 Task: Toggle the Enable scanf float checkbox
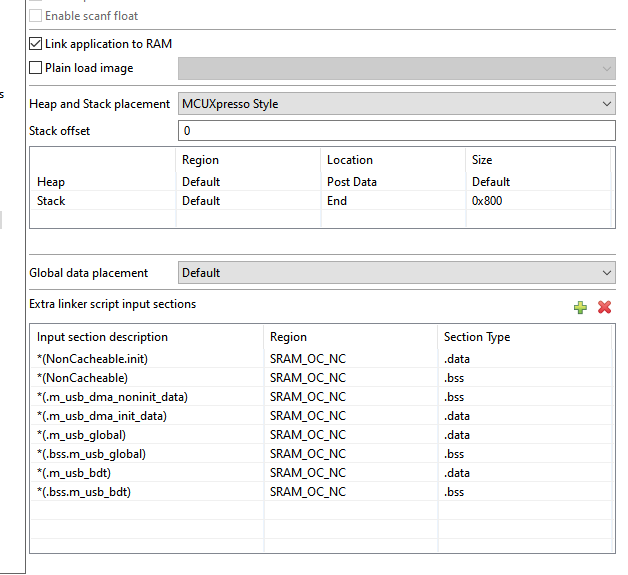point(36,16)
